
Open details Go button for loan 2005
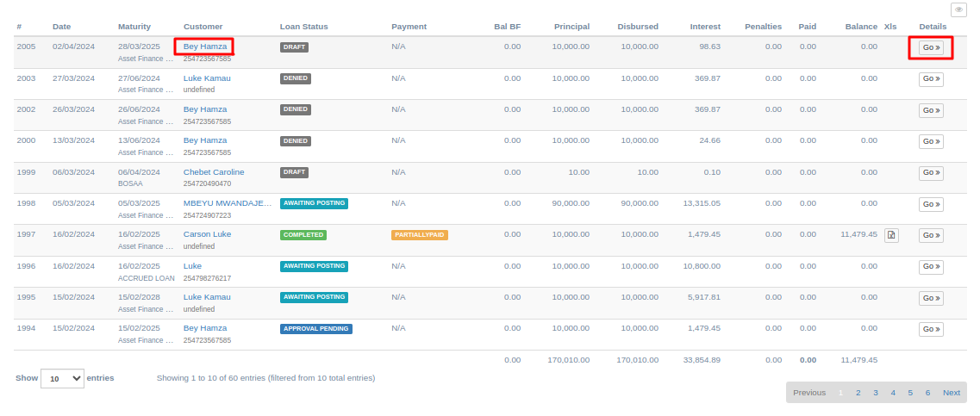coord(931,48)
